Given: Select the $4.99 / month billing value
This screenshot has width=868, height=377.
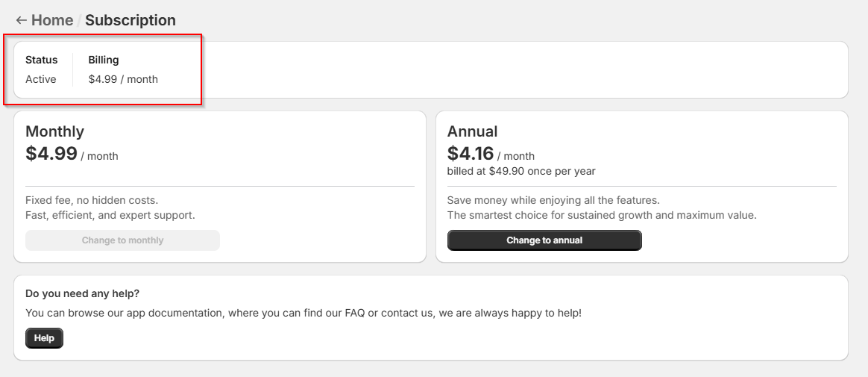Looking at the screenshot, I should point(123,79).
